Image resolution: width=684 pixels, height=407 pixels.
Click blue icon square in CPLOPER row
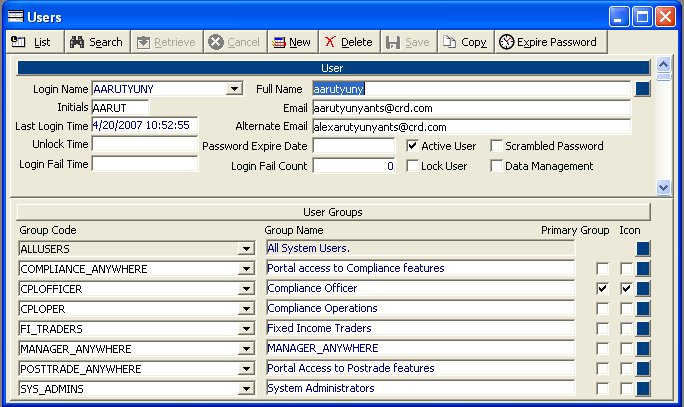pos(643,308)
